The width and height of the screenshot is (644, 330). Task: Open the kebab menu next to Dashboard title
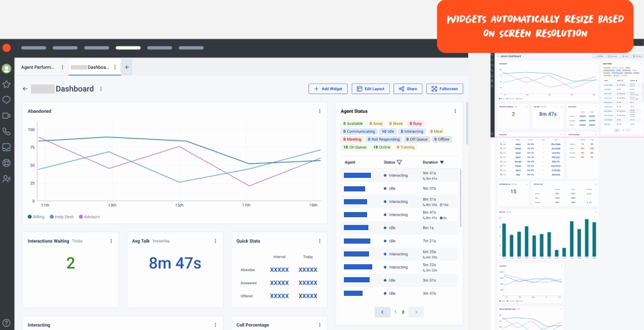(x=101, y=89)
